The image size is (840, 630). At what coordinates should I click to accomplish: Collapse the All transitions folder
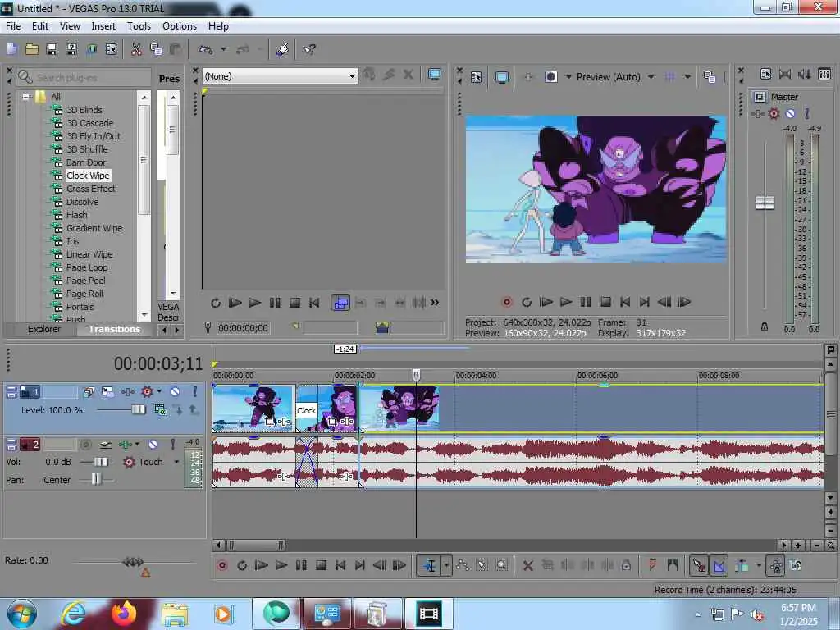pyautogui.click(x=25, y=97)
